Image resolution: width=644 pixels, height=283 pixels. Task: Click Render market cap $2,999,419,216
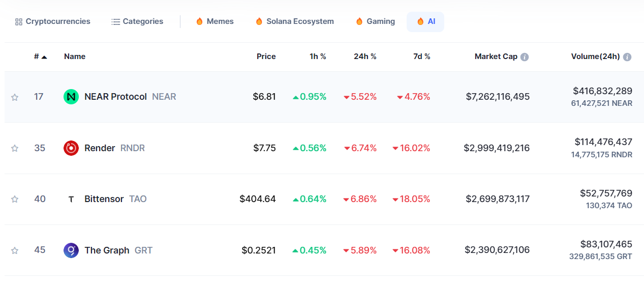click(x=497, y=148)
